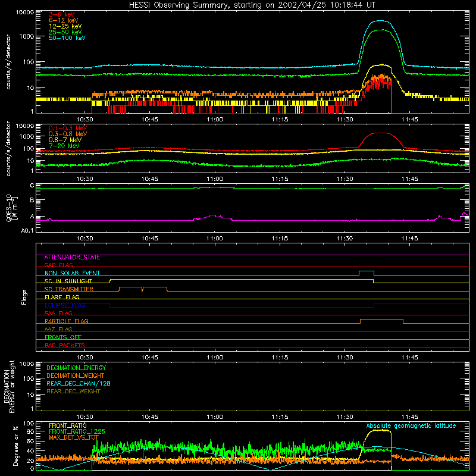Click the FRONT_RATIO legend entry
This screenshot has width=476, height=476.
click(x=68, y=425)
